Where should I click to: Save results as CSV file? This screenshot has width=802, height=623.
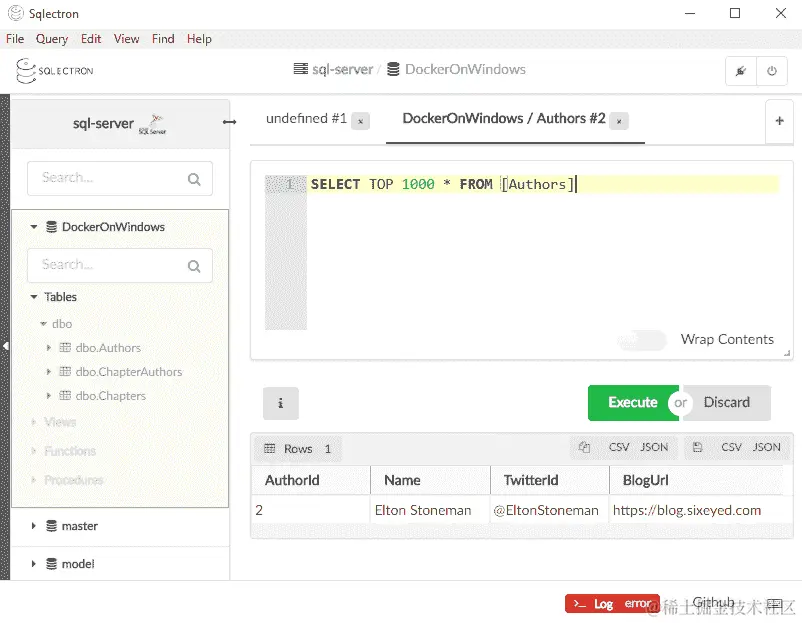[731, 448]
